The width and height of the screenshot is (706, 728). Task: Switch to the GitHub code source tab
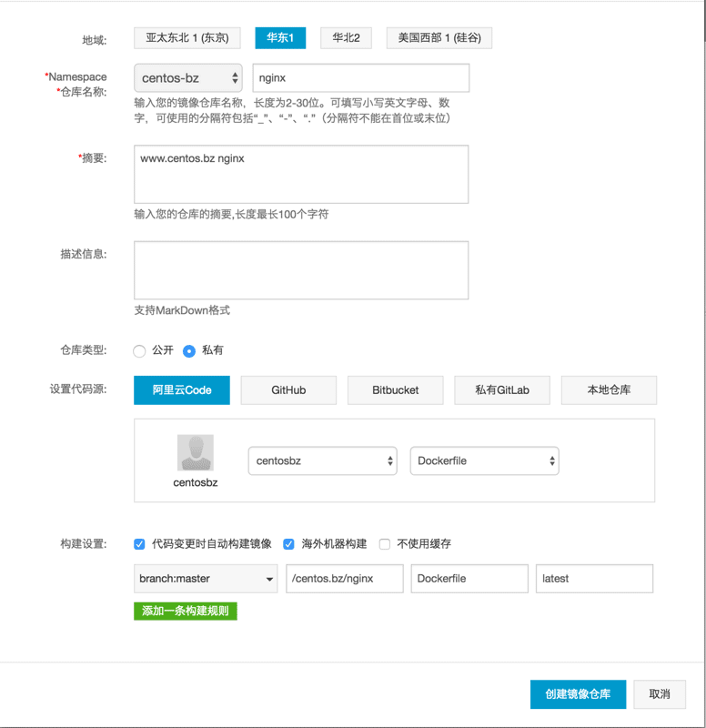coord(288,389)
